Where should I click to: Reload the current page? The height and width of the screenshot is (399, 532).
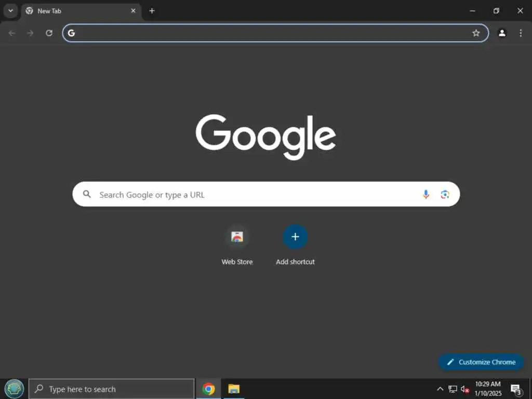pos(49,33)
